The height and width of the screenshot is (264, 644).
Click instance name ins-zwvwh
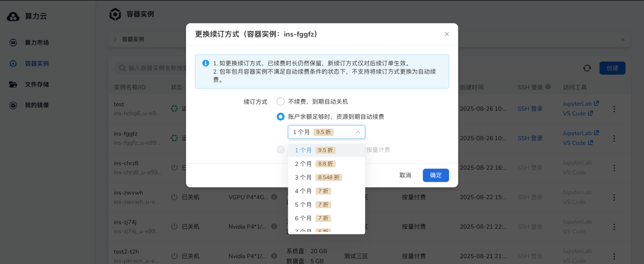tap(128, 193)
